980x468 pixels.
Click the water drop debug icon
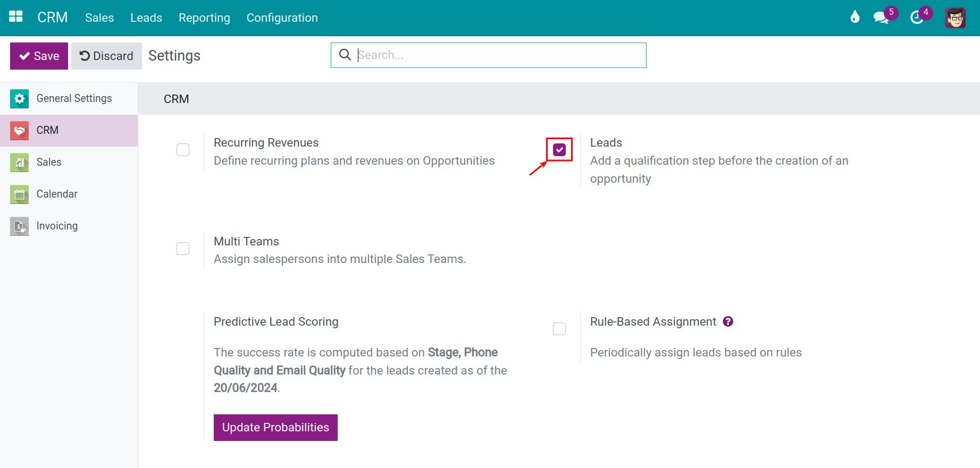pos(855,17)
